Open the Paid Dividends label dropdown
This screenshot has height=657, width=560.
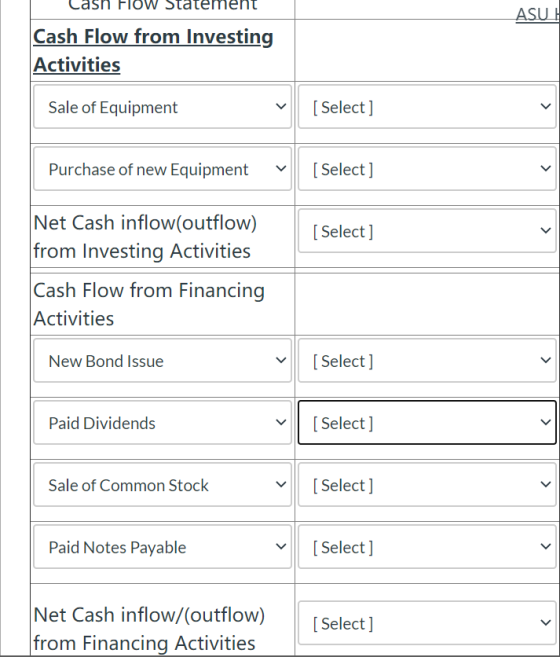pos(162,423)
